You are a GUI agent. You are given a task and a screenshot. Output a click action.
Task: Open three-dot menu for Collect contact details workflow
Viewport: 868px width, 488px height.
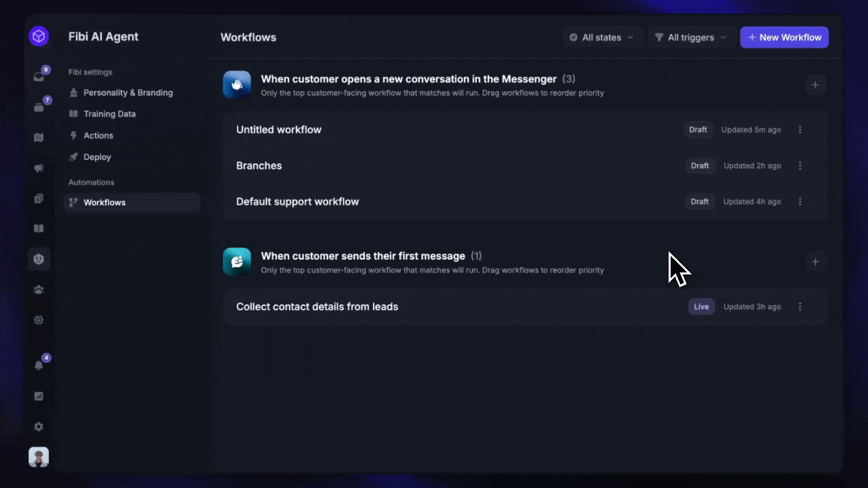[800, 306]
